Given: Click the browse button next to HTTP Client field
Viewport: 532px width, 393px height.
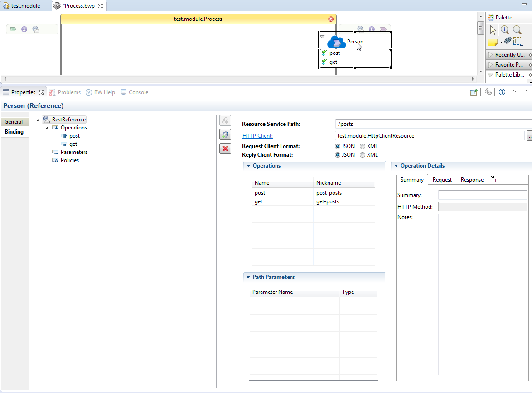Looking at the screenshot, I should click(529, 136).
